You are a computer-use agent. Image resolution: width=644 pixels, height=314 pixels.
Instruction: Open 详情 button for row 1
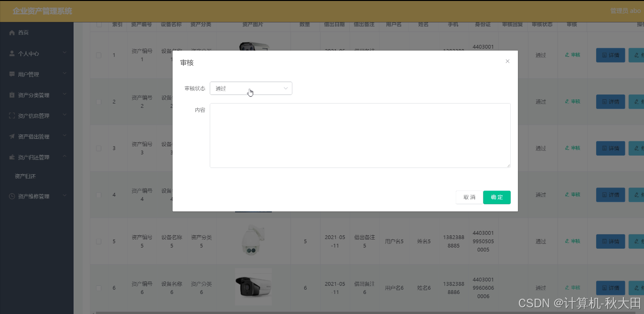(611, 55)
